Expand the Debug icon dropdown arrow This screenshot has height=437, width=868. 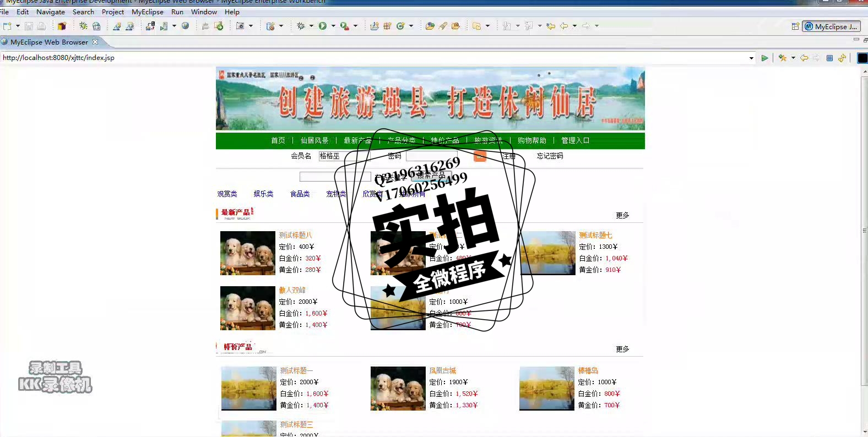pyautogui.click(x=311, y=26)
